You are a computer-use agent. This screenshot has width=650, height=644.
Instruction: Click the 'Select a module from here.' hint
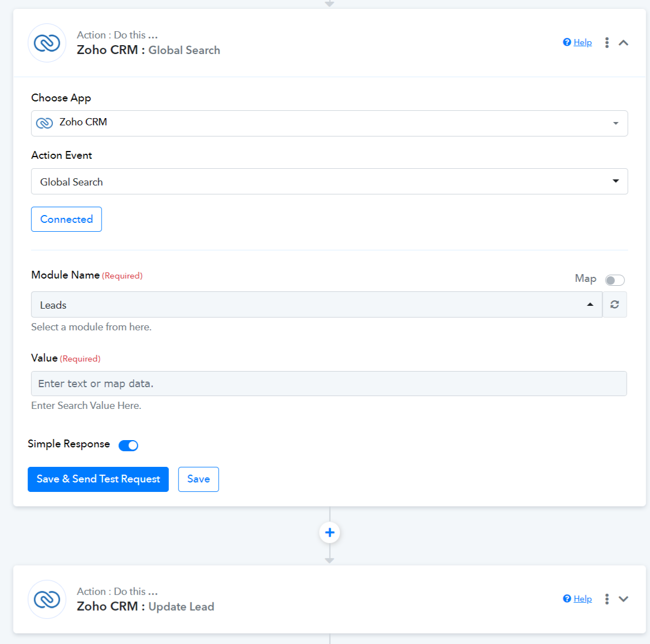click(91, 327)
